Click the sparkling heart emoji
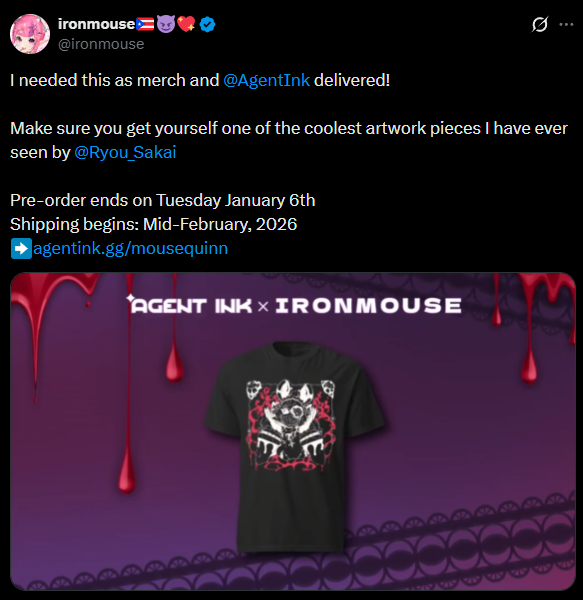Viewport: 583px width, 600px height. [x=186, y=24]
